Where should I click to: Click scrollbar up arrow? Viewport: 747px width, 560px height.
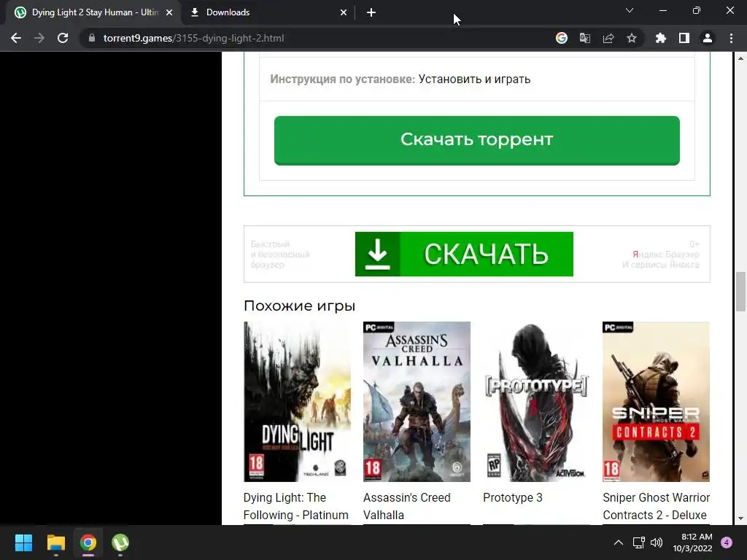click(740, 58)
